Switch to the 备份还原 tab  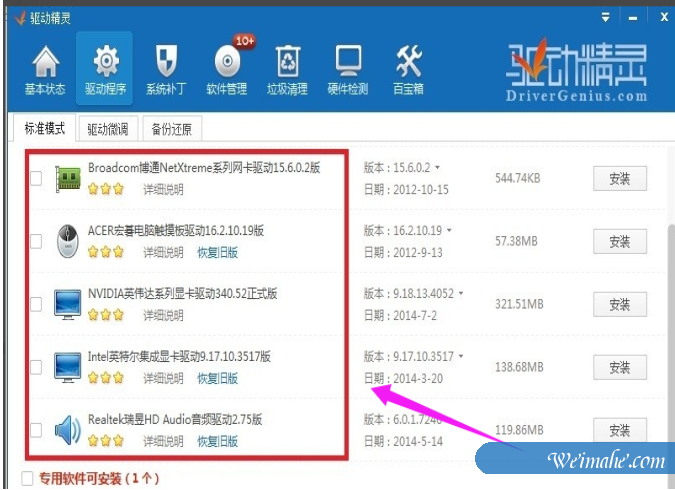pyautogui.click(x=172, y=129)
